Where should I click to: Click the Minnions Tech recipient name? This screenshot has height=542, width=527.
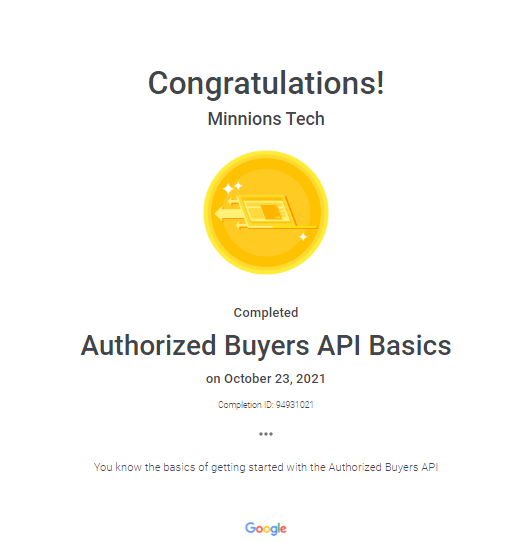(x=266, y=119)
